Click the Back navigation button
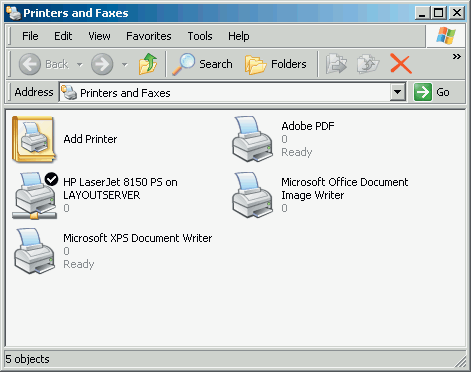The width and height of the screenshot is (471, 372). click(x=43, y=64)
